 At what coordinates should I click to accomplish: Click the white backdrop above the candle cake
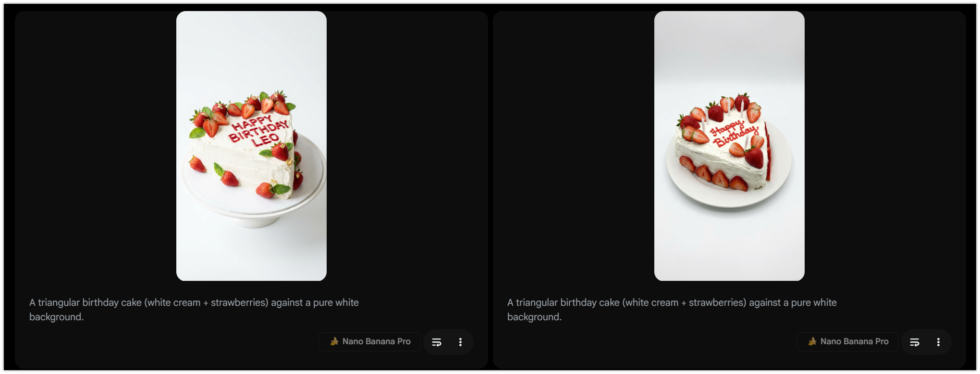click(729, 48)
